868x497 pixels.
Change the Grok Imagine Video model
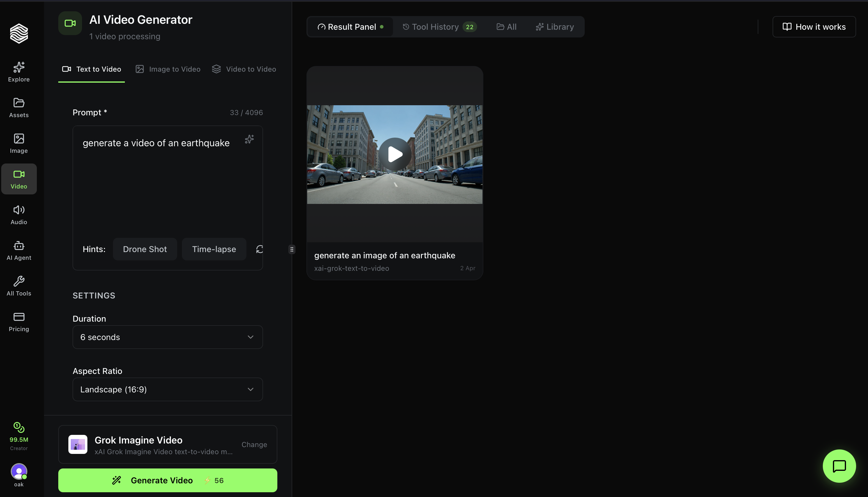254,444
